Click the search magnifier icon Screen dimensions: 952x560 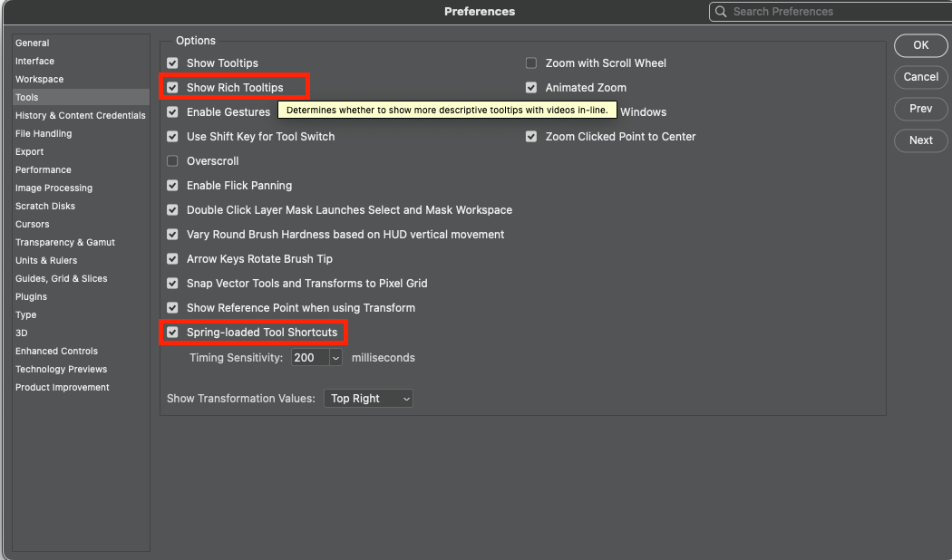pyautogui.click(x=722, y=12)
